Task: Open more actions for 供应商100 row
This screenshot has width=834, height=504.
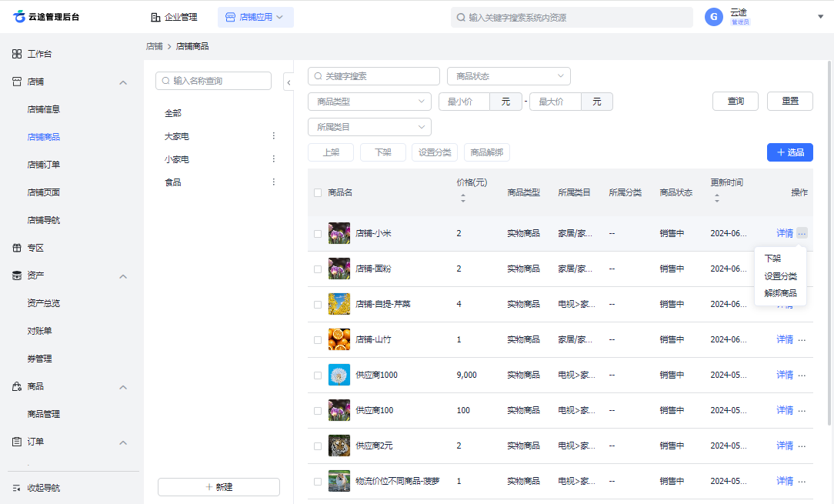Action: pyautogui.click(x=802, y=410)
